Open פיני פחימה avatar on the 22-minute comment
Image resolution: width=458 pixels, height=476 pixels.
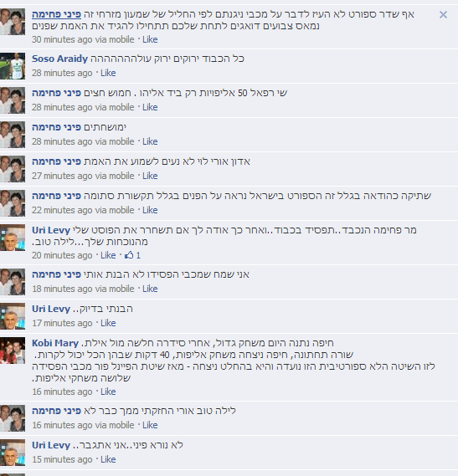[13, 203]
